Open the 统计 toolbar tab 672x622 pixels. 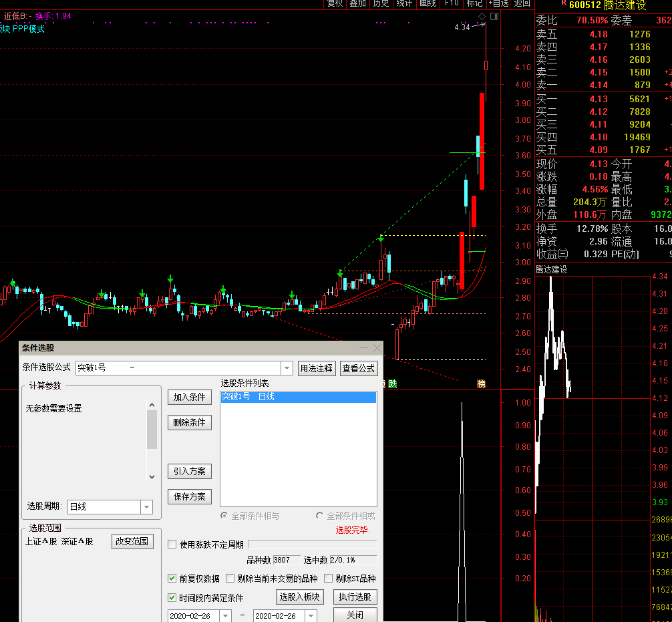click(x=404, y=3)
